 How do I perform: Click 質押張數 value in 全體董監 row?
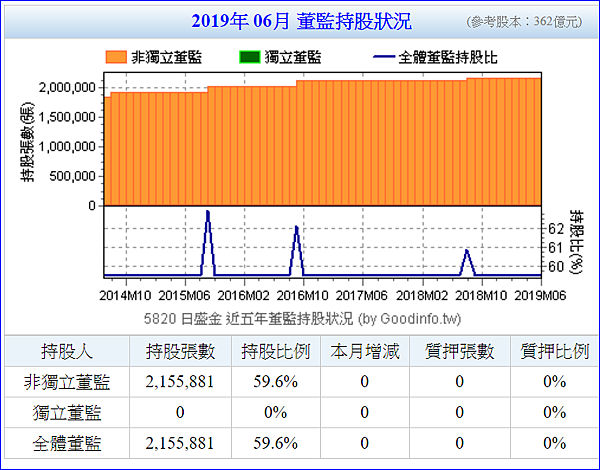point(460,443)
